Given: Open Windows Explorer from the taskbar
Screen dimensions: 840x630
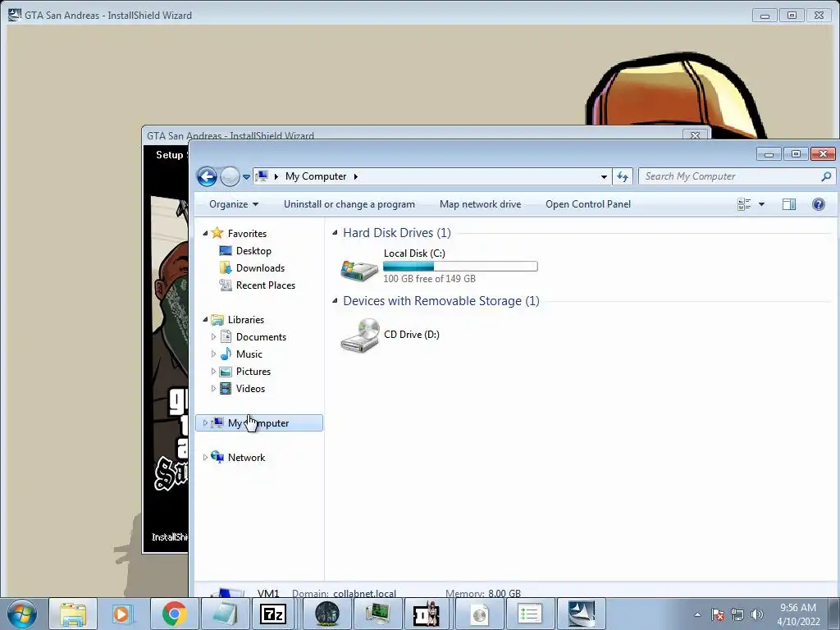Looking at the screenshot, I should [73, 614].
